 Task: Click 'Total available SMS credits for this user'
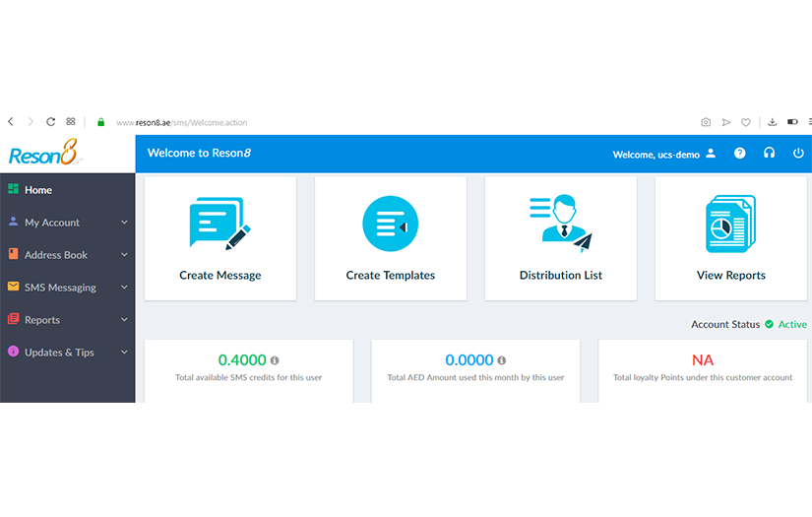249,377
